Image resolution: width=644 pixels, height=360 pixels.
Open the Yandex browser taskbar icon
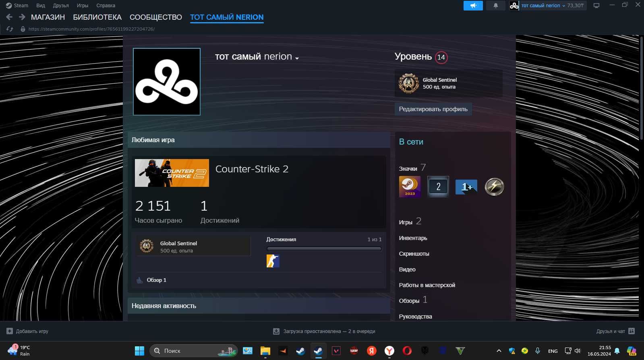point(389,351)
